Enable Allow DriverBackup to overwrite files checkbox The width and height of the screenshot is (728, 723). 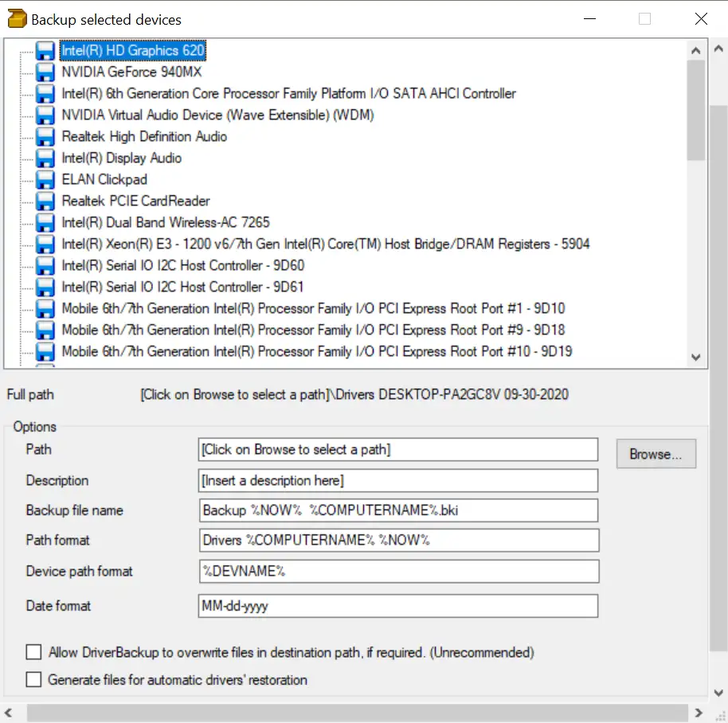33,652
